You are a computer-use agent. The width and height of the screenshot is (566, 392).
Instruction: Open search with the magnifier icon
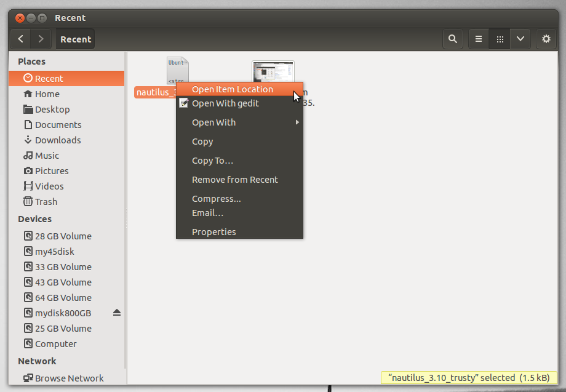click(453, 39)
